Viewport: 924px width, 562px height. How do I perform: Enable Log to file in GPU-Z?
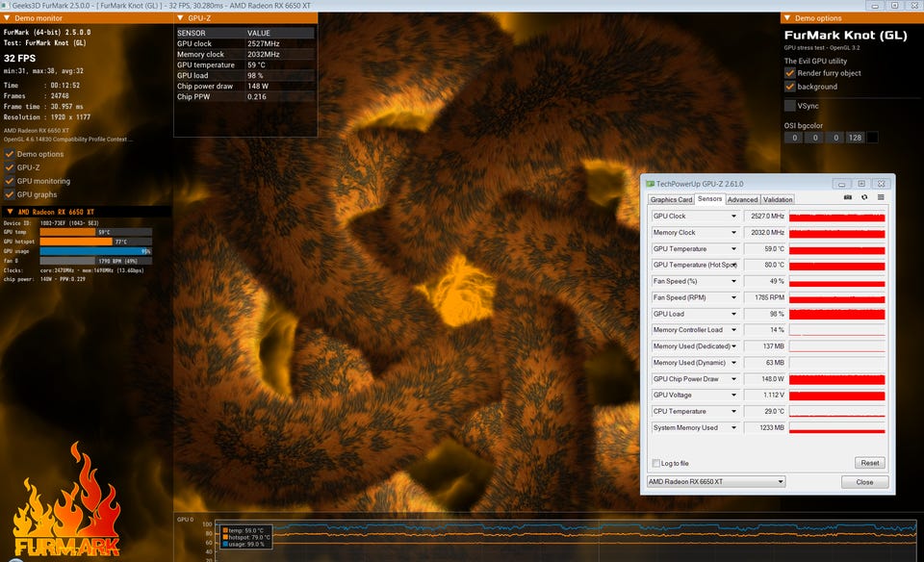click(655, 463)
